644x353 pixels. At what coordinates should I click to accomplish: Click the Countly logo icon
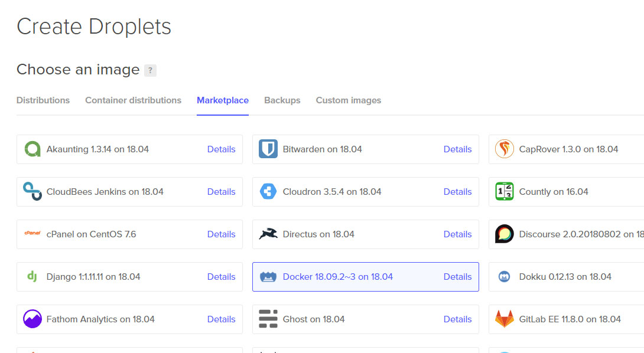(505, 192)
